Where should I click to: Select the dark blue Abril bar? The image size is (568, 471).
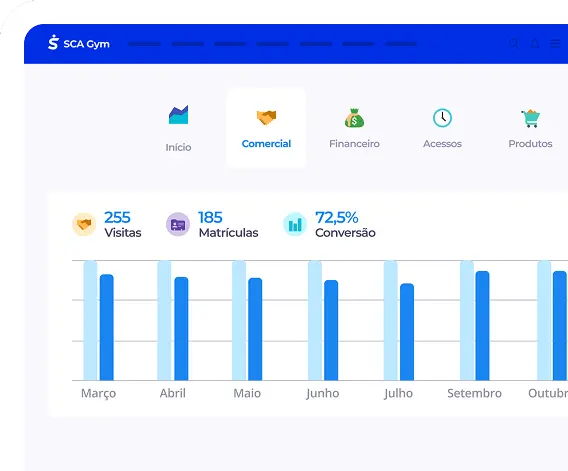(x=181, y=329)
